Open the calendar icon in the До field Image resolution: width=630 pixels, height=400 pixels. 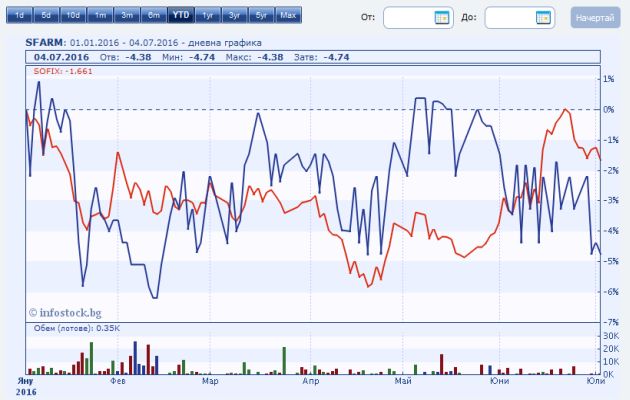[x=543, y=18]
